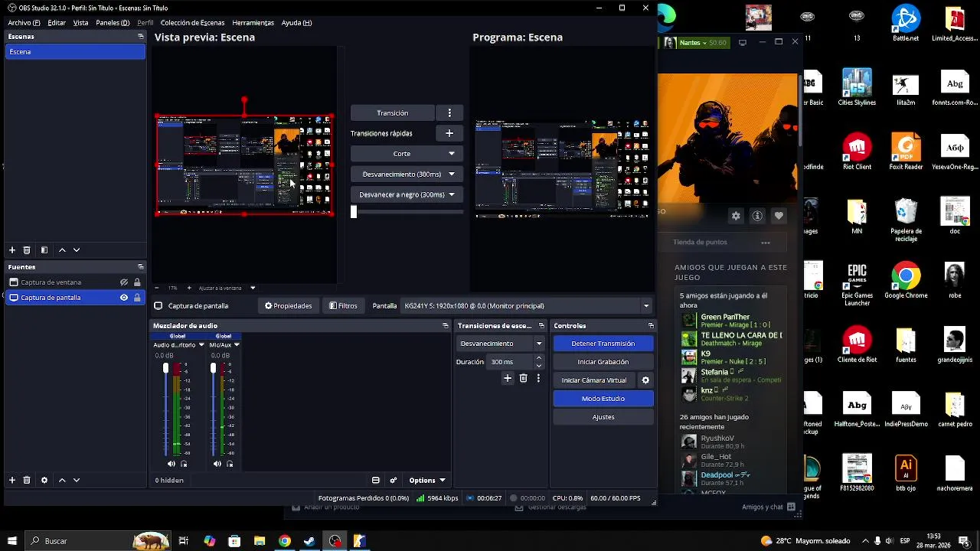
Task: Hide Captura de pantalla source
Action: [x=124, y=298]
